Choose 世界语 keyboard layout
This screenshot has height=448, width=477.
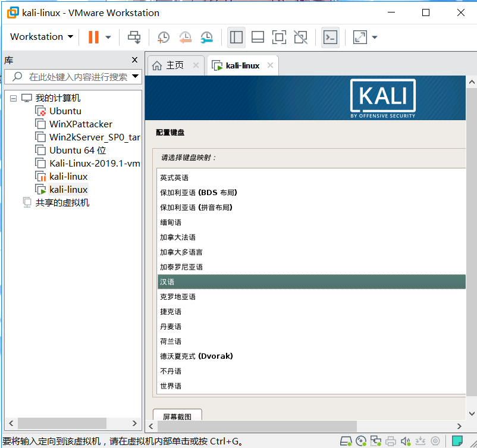click(312, 386)
